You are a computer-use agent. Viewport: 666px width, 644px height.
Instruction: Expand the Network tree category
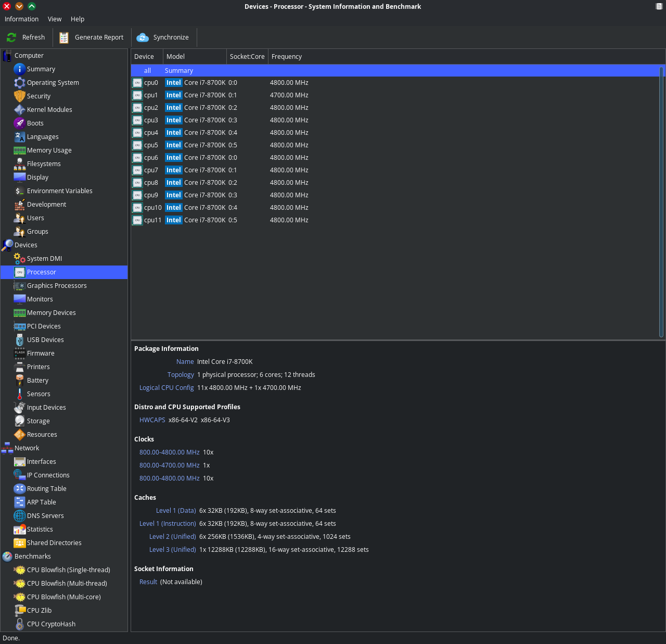[7, 448]
